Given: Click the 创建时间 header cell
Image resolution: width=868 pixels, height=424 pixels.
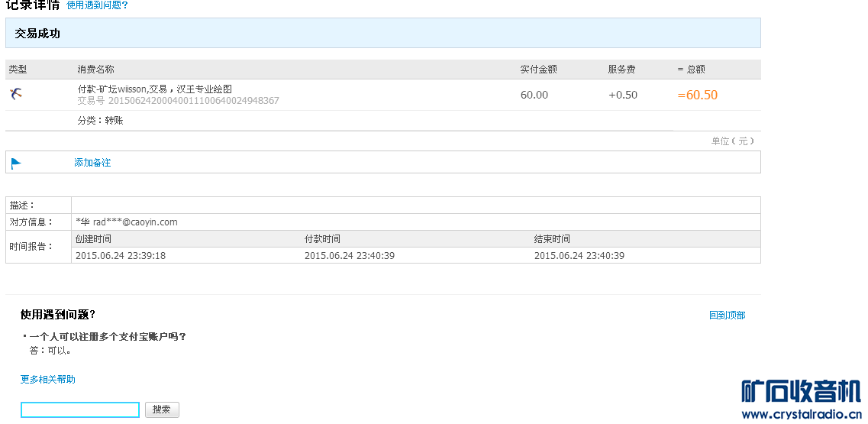Looking at the screenshot, I should click(93, 239).
